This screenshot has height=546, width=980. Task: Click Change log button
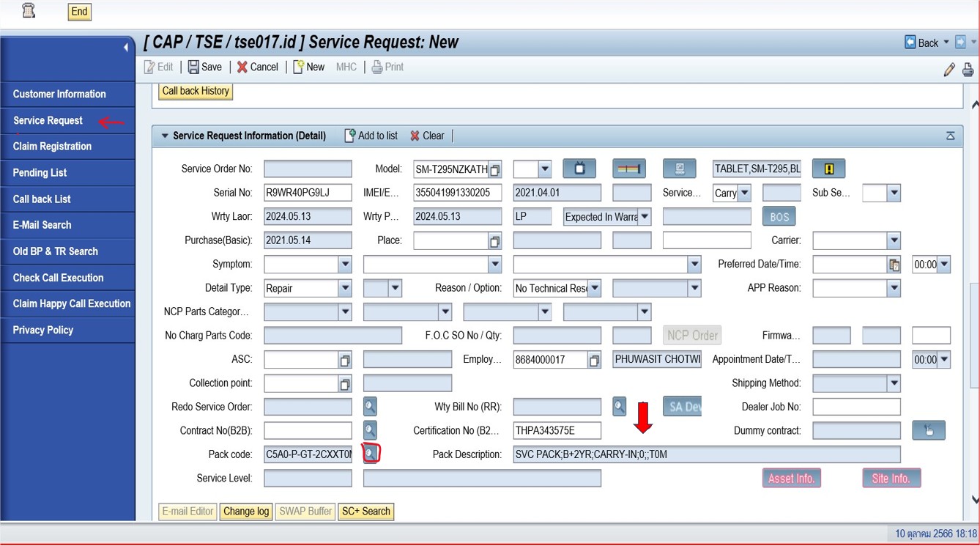pyautogui.click(x=246, y=512)
